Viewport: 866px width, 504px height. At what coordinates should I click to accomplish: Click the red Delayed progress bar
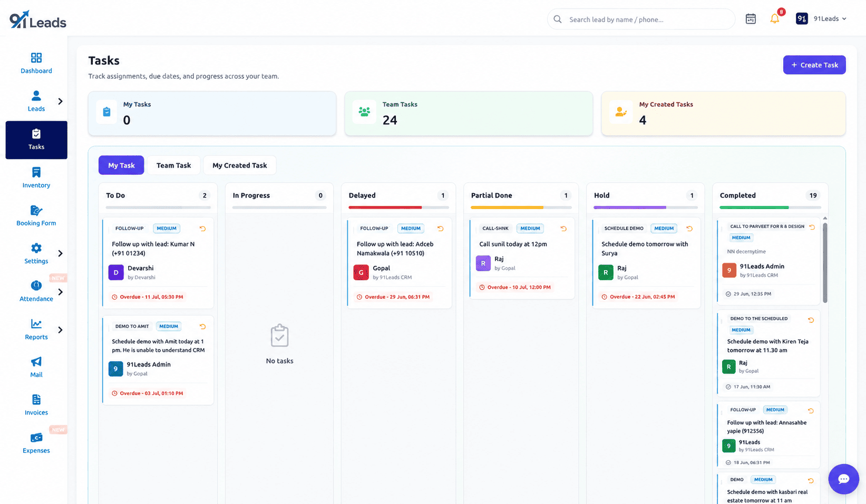point(385,207)
